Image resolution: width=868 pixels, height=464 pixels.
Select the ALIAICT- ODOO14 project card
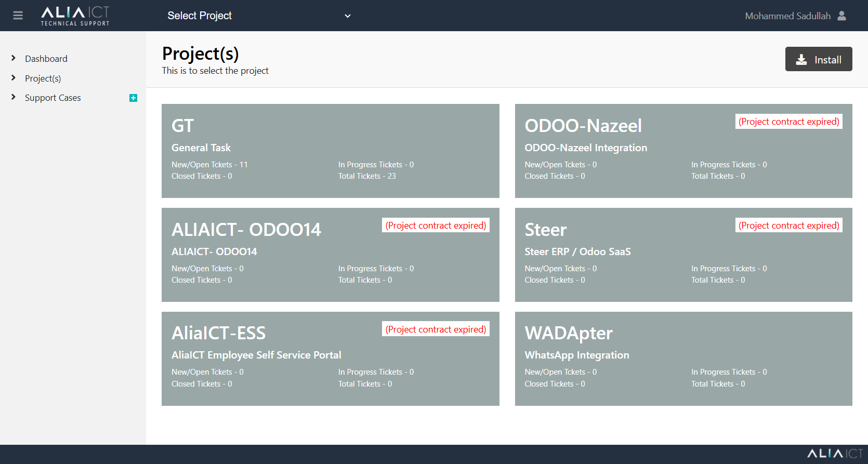(x=330, y=255)
